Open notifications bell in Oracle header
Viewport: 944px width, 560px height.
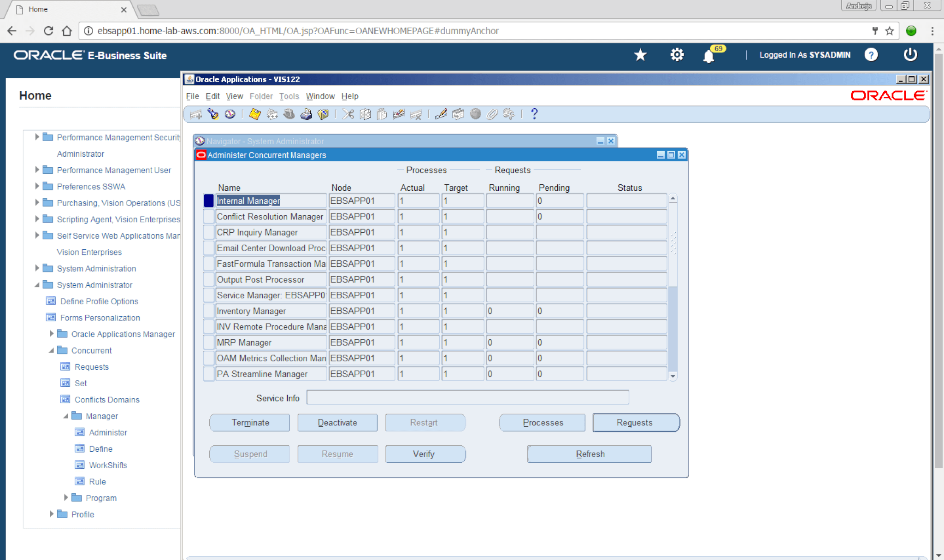coord(708,56)
